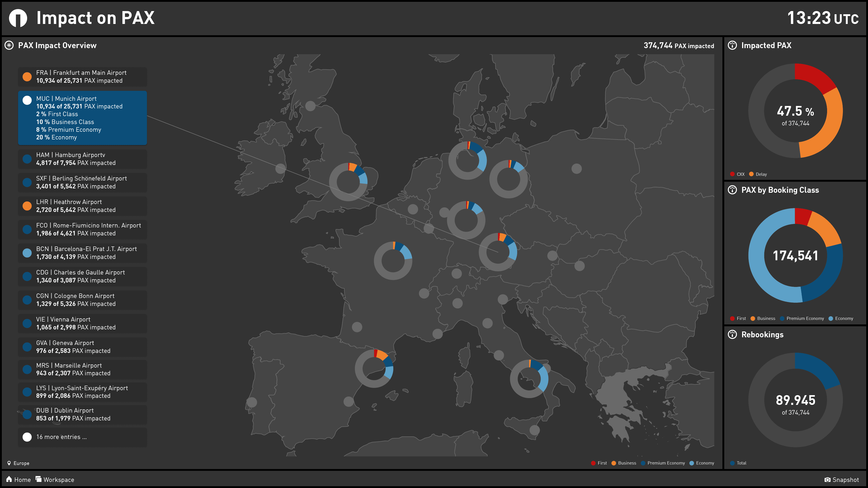868x488 pixels.
Task: Click the PAX by Booking Class panel icon
Action: 732,190
